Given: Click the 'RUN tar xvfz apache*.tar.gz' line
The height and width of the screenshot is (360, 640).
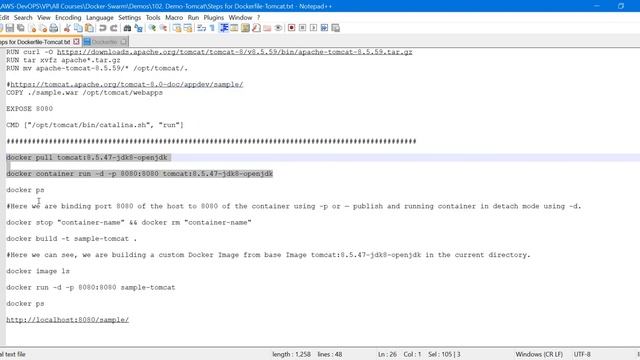Looking at the screenshot, I should point(63,60).
